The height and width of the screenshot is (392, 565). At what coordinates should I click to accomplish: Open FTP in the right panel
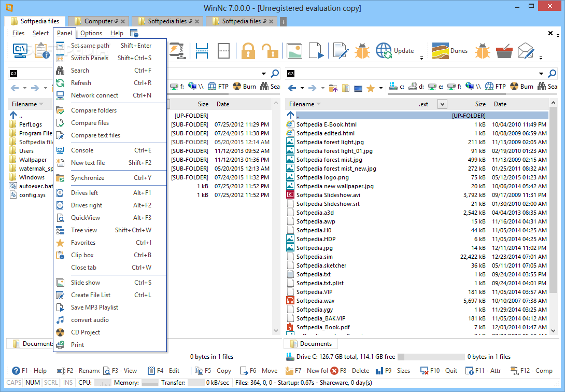(495, 87)
